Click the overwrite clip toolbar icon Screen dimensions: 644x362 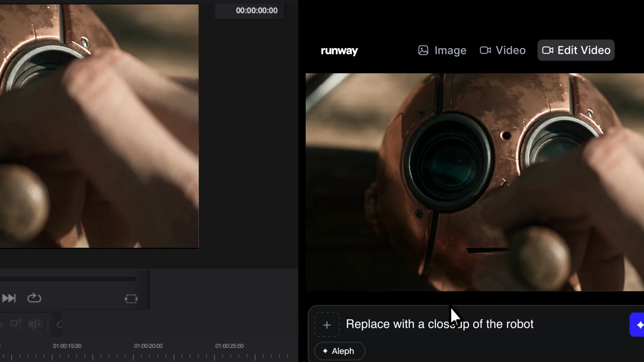point(16,324)
